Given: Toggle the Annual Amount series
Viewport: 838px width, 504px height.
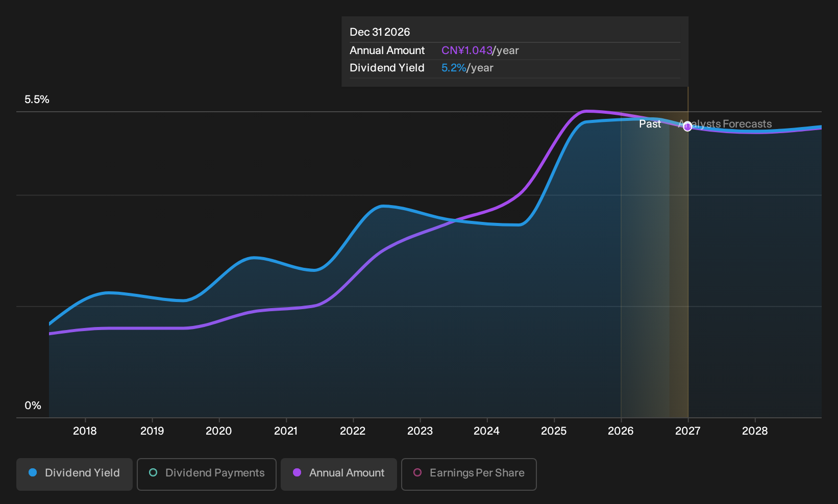Looking at the screenshot, I should pyautogui.click(x=339, y=474).
